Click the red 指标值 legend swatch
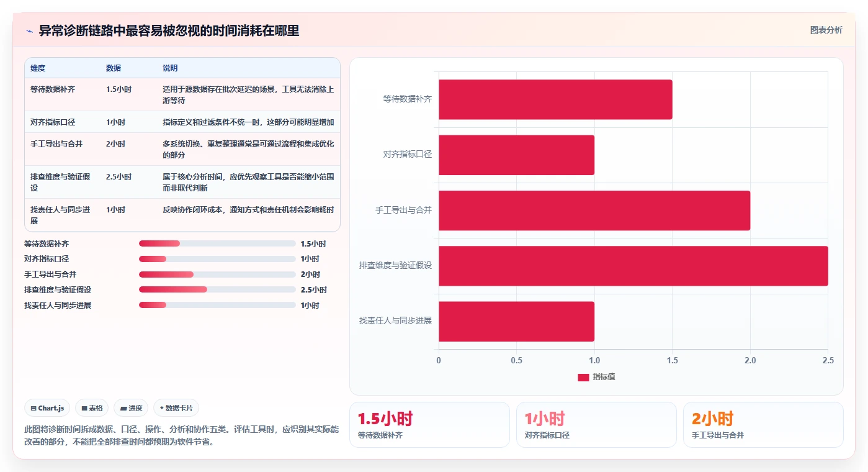Screen dimensions: 868x472 (583, 377)
